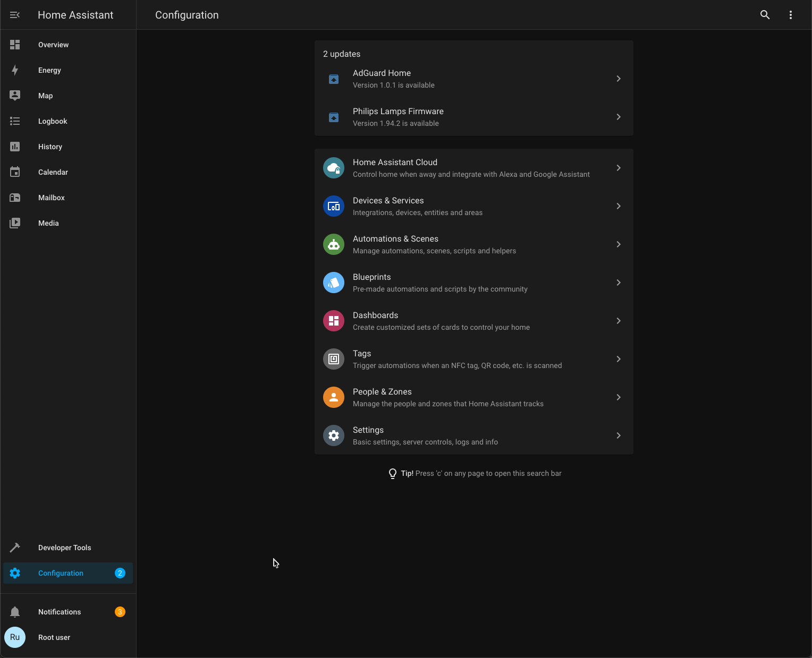Open the AdGuard Home update entry
This screenshot has height=658, width=812.
[x=474, y=79]
